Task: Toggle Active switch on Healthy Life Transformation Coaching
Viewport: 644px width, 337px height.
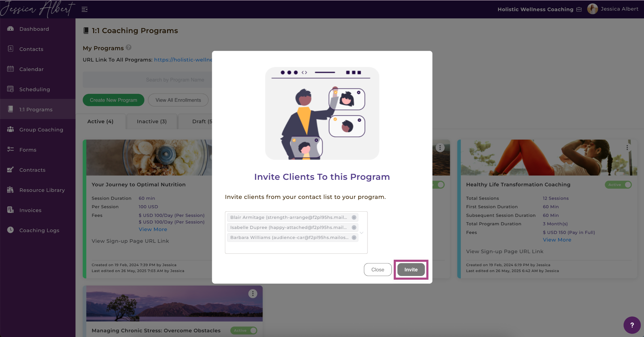Action: (618, 185)
